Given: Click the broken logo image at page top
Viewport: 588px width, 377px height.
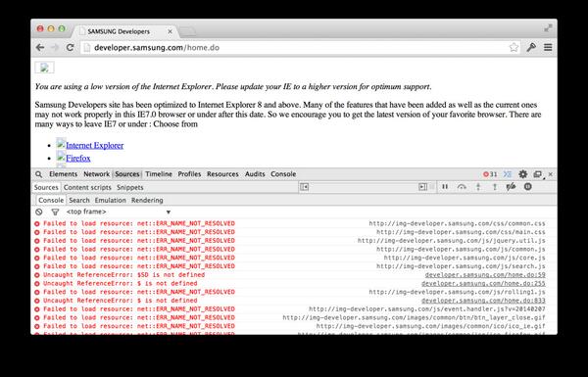Looking at the screenshot, I should (45, 68).
